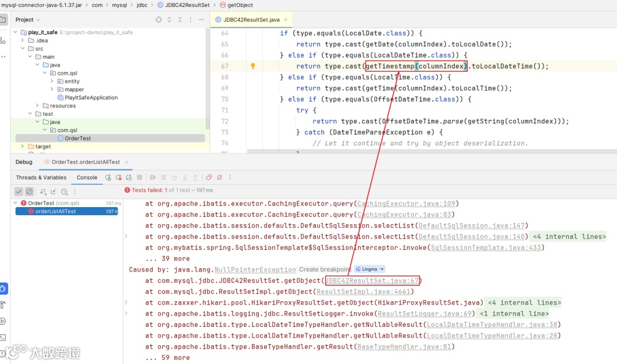Image resolution: width=617 pixels, height=364 pixels.
Task: Click the Mute Breakpoints icon
Action: (219, 177)
